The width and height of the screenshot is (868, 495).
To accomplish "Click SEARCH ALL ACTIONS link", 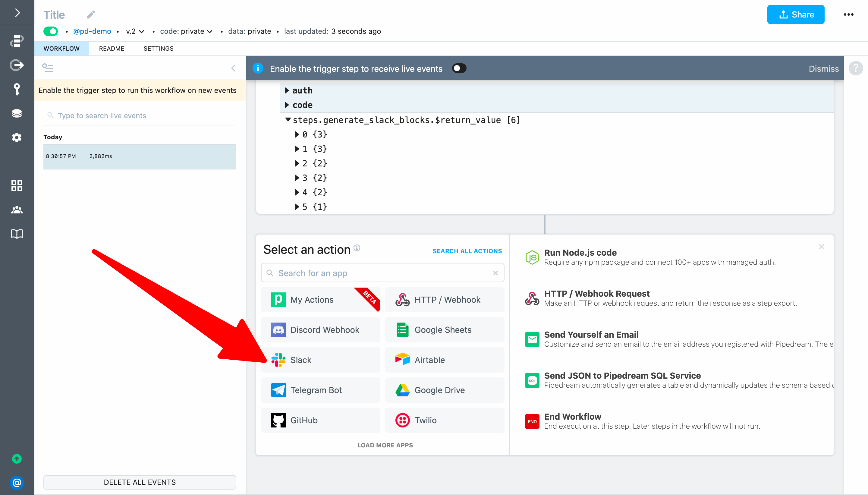I will point(467,251).
